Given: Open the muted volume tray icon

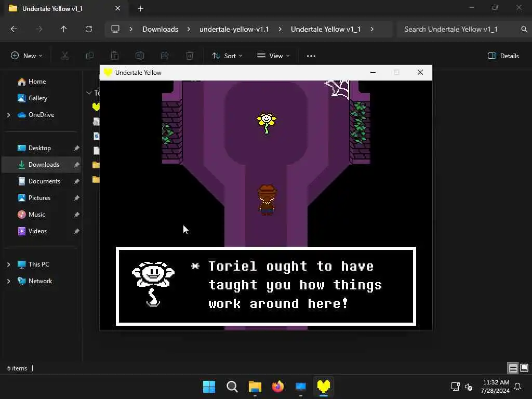Looking at the screenshot, I should (469, 387).
